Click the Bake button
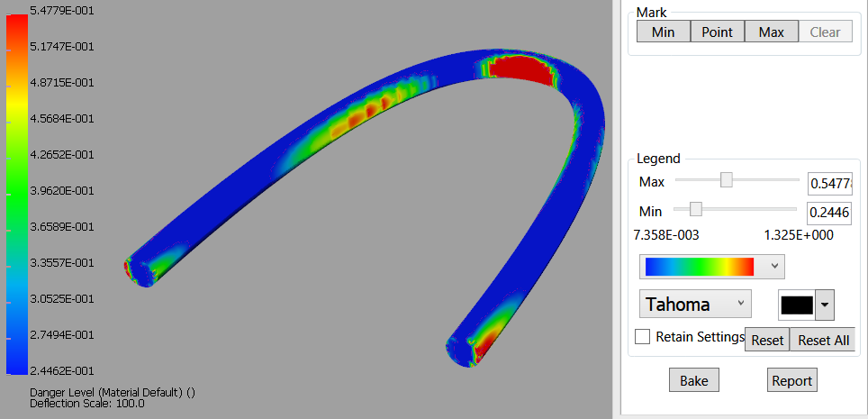This screenshot has width=868, height=419. [693, 381]
